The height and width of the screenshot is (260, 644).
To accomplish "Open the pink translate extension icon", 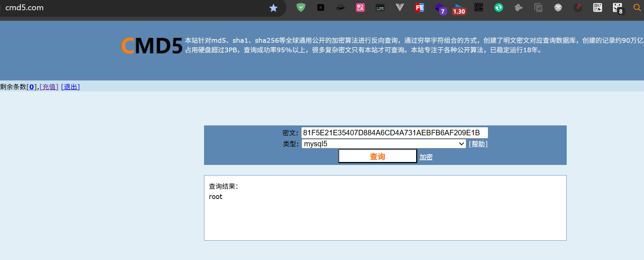I will [360, 7].
